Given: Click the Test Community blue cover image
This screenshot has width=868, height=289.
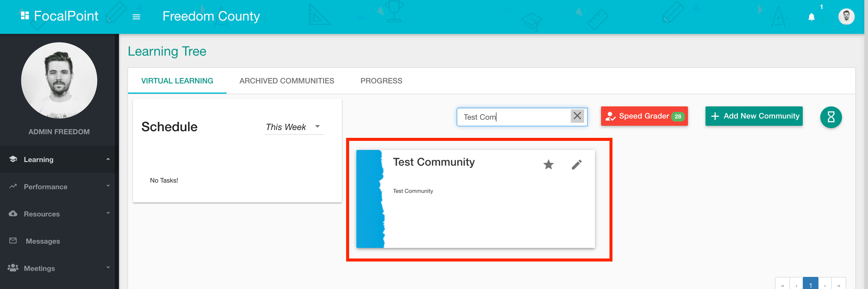Looking at the screenshot, I should coord(370,199).
